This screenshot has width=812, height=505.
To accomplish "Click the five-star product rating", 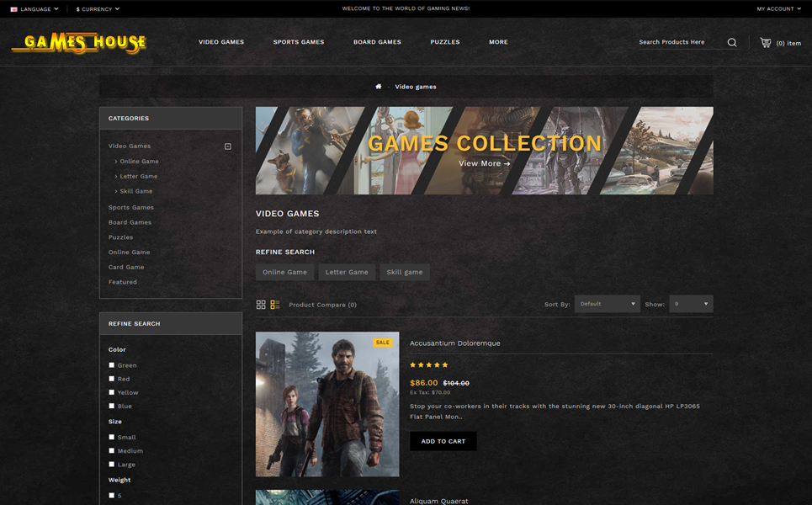I will 429,365.
